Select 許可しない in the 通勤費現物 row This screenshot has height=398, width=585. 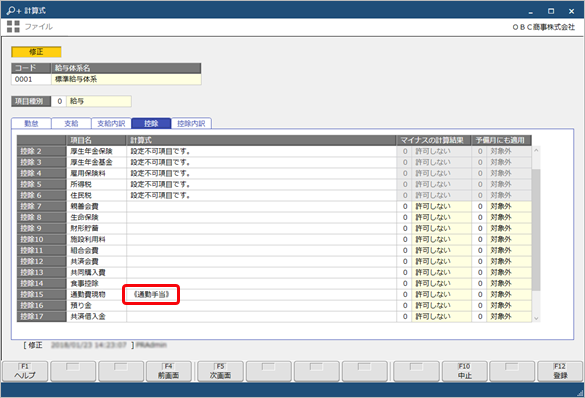pos(441,294)
